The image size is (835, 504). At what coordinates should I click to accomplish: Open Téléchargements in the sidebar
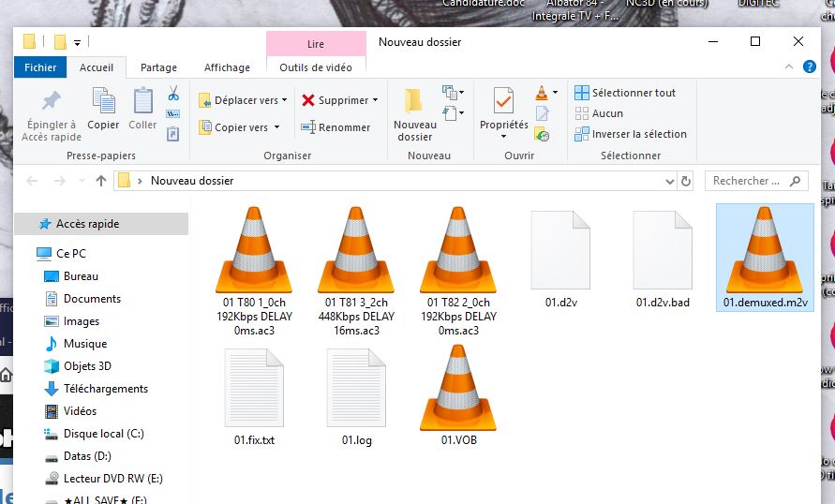pos(96,389)
